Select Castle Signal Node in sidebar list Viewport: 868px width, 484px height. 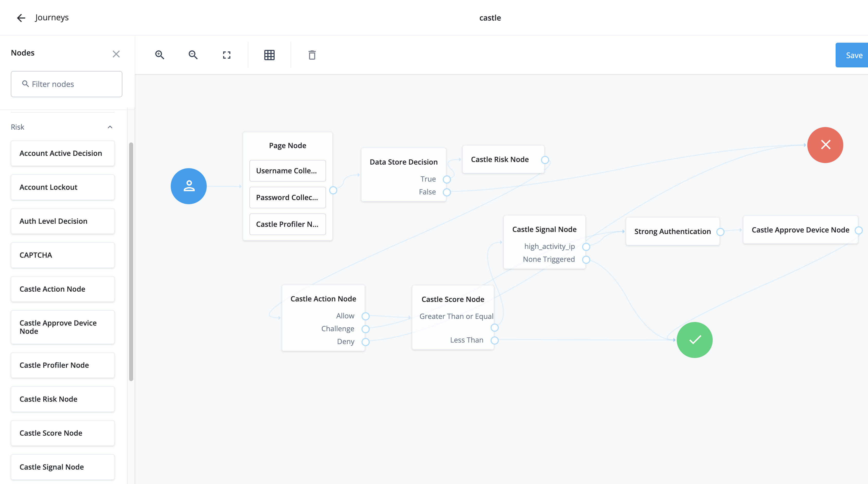(63, 467)
